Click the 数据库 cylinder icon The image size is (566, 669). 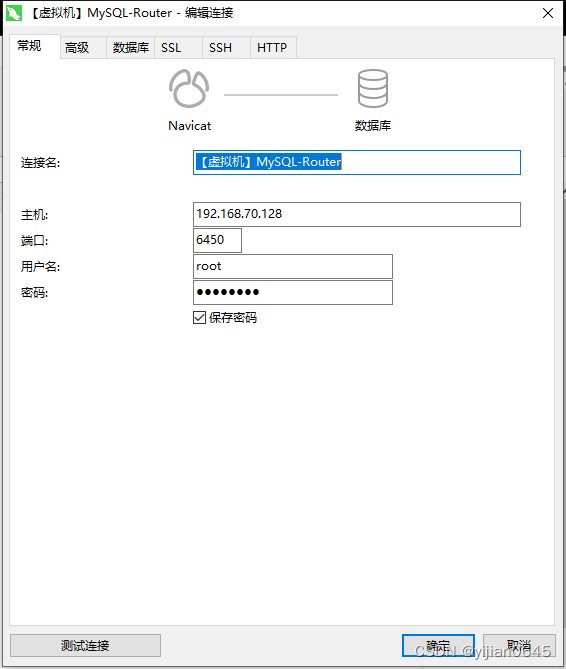click(x=373, y=88)
